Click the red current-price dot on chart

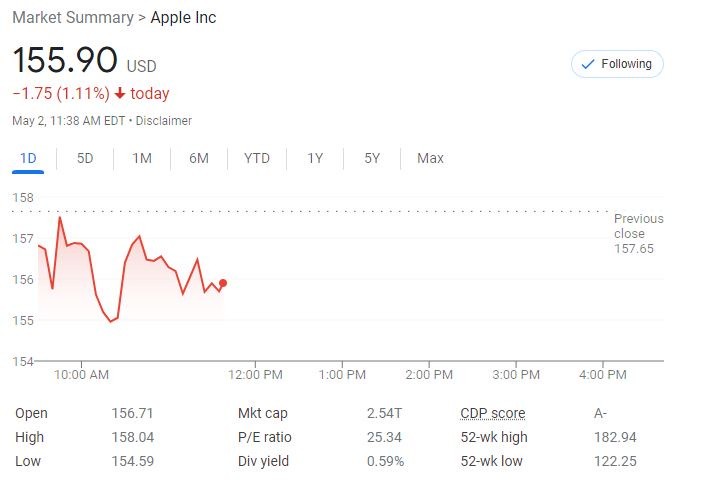(222, 283)
